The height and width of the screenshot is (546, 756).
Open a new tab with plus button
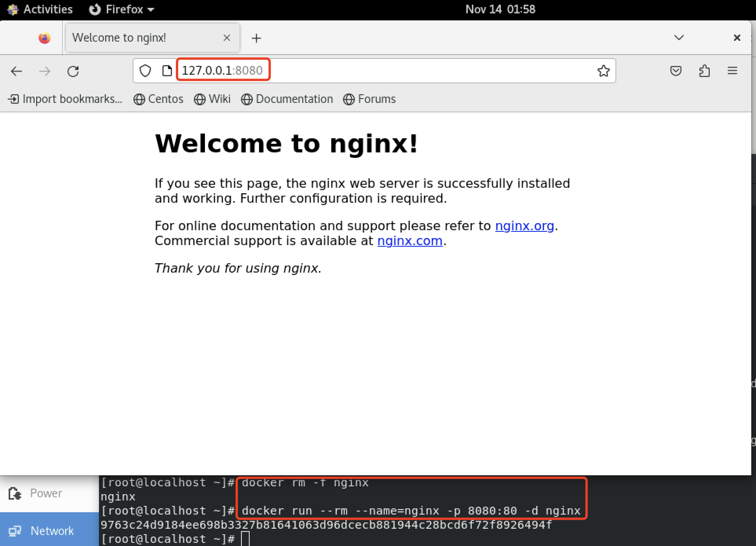coord(256,38)
